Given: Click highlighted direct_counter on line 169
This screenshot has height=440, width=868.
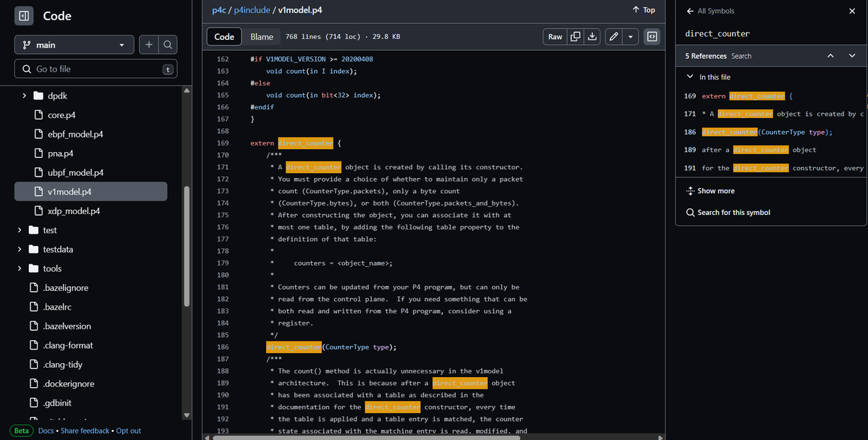Looking at the screenshot, I should click(x=305, y=143).
